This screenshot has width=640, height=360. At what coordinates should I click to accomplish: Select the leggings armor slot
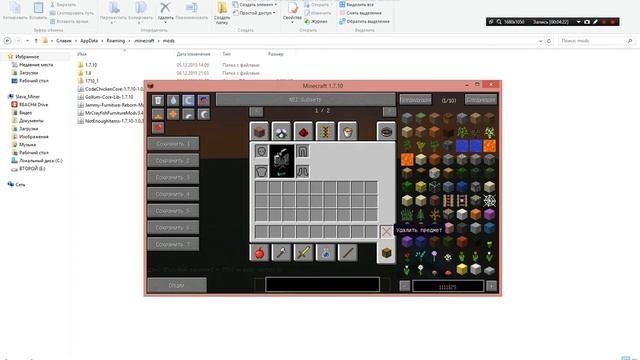pyautogui.click(x=302, y=151)
